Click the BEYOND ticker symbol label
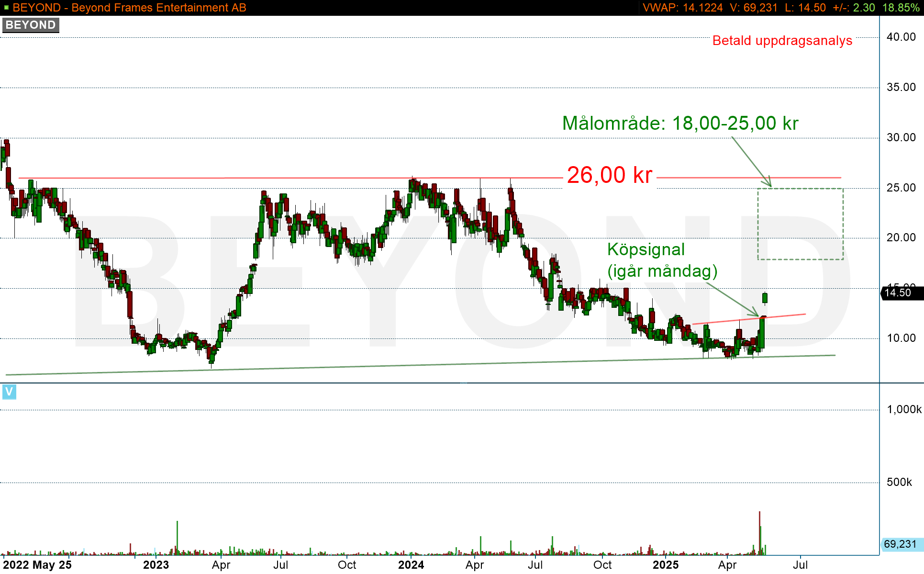Screen dimensions: 924x574 click(31, 25)
